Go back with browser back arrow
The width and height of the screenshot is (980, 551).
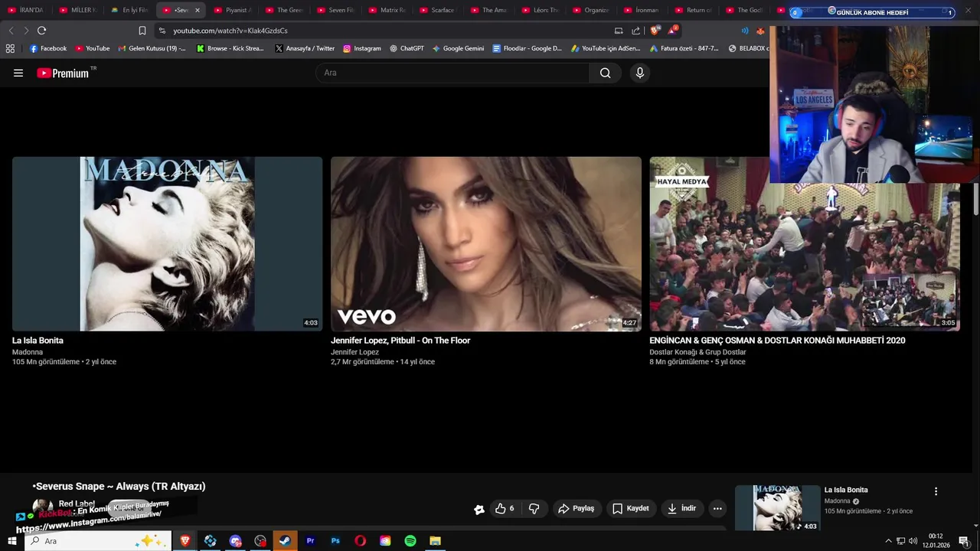tap(11, 31)
